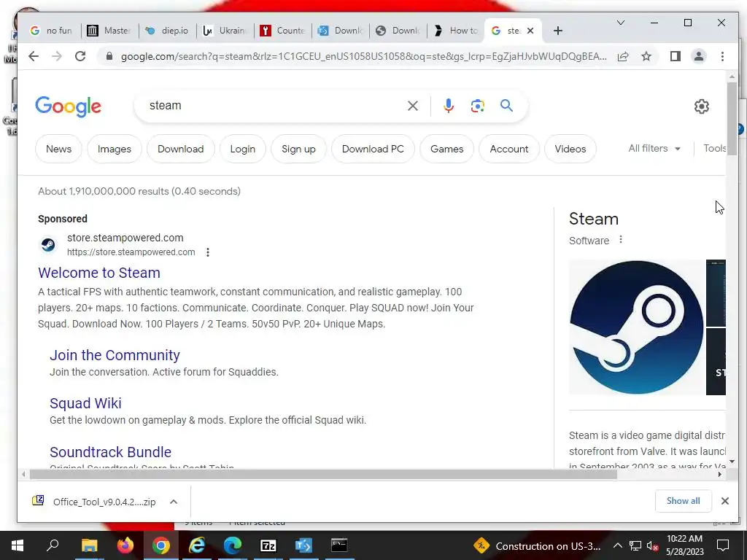
Task: Open the Join the Community link
Action: click(x=115, y=355)
